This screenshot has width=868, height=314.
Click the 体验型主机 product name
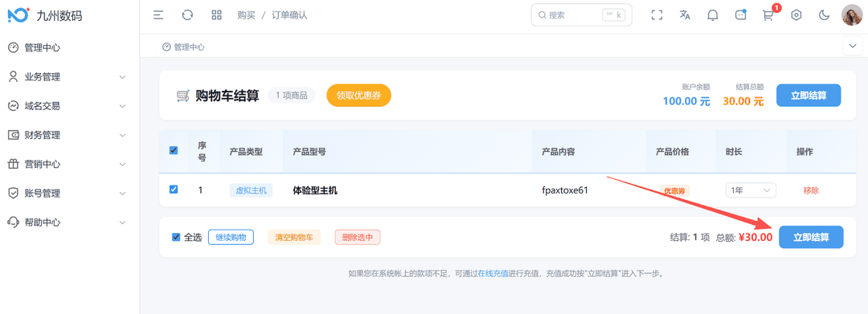315,190
